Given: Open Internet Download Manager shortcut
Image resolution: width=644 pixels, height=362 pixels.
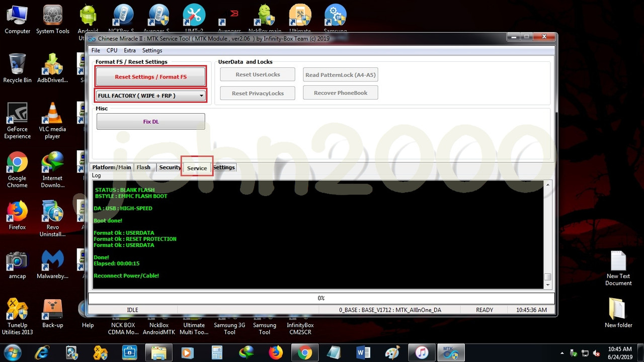Looking at the screenshot, I should 52,170.
